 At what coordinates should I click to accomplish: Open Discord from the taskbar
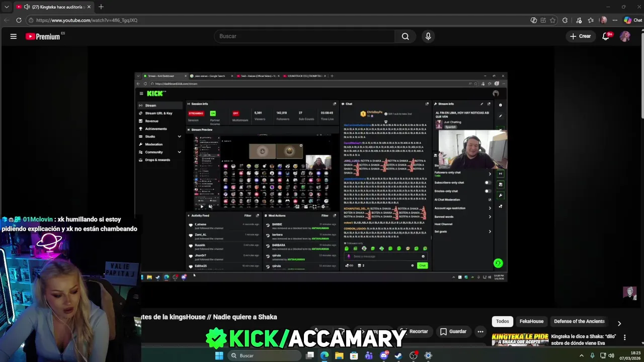point(384,355)
